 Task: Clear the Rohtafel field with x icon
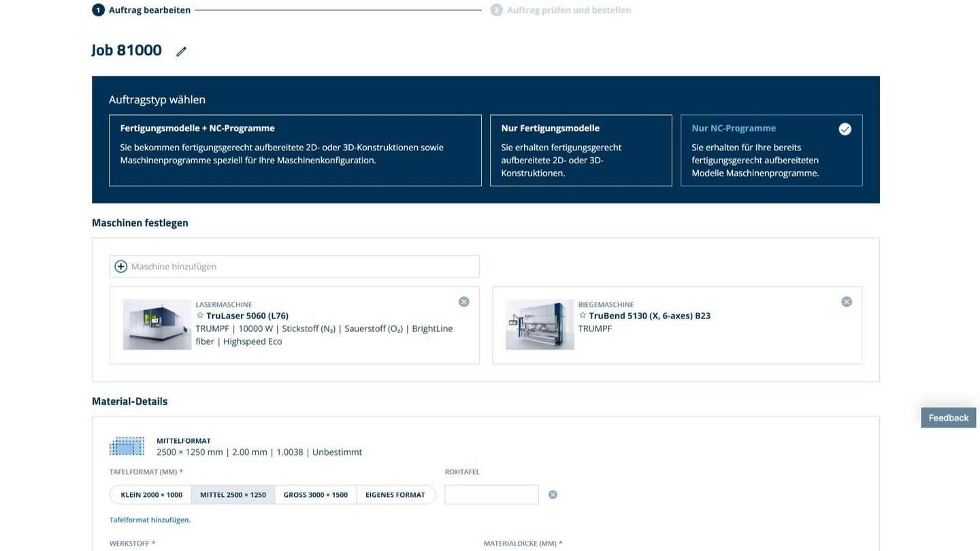(553, 495)
